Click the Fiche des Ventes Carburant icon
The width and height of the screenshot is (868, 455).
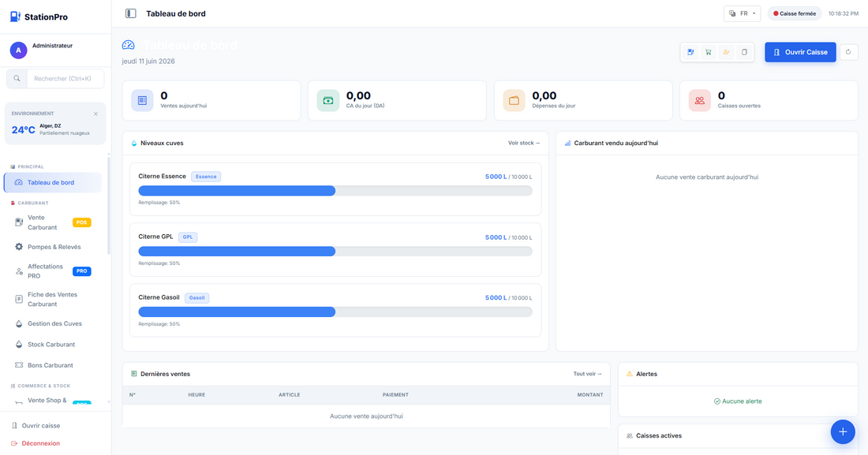19,300
